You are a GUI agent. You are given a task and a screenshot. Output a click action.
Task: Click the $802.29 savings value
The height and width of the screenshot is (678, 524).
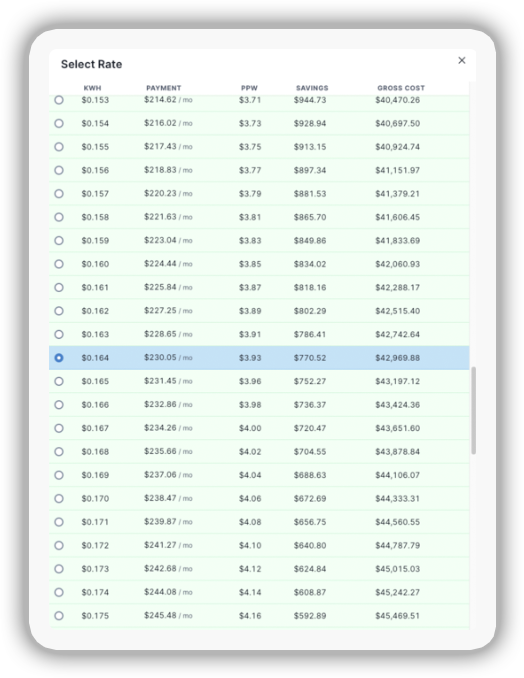(x=310, y=311)
